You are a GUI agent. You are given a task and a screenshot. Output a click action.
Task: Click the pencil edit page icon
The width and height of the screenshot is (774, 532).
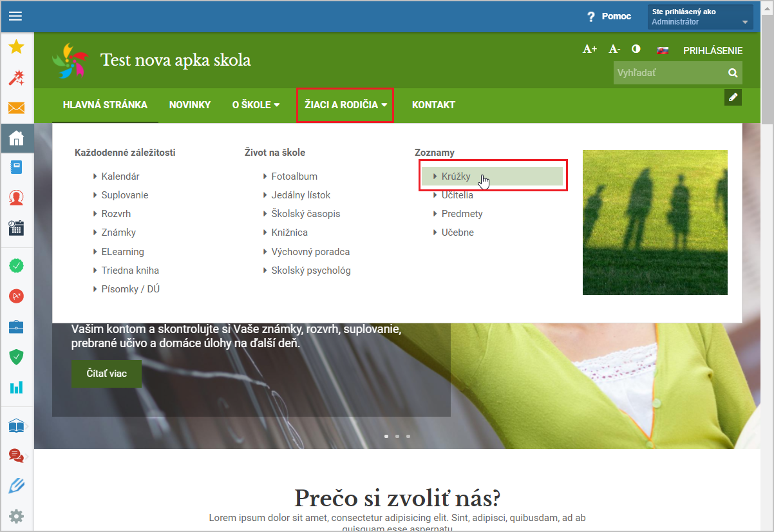point(733,97)
